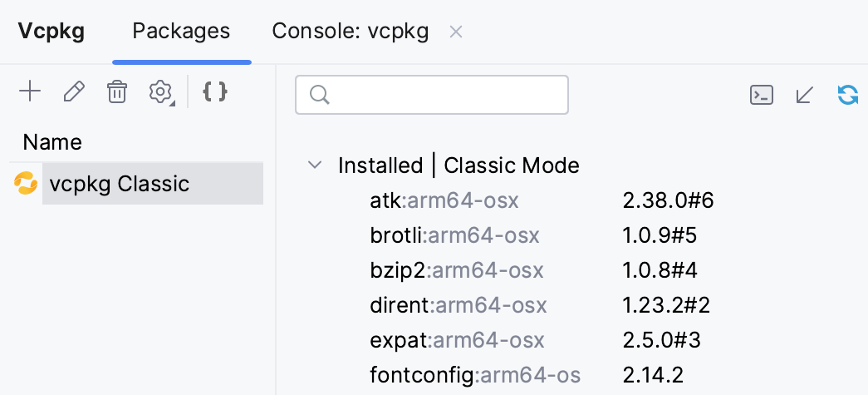Screen dimensions: 868x395
Task: Select the bzip2:arm64-osx package
Action: pyautogui.click(x=456, y=270)
